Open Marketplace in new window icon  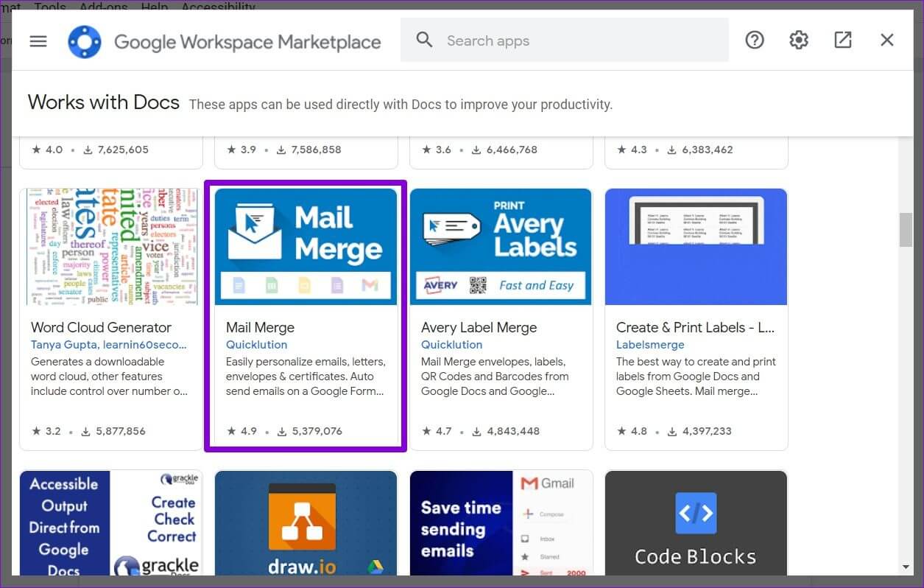[843, 41]
